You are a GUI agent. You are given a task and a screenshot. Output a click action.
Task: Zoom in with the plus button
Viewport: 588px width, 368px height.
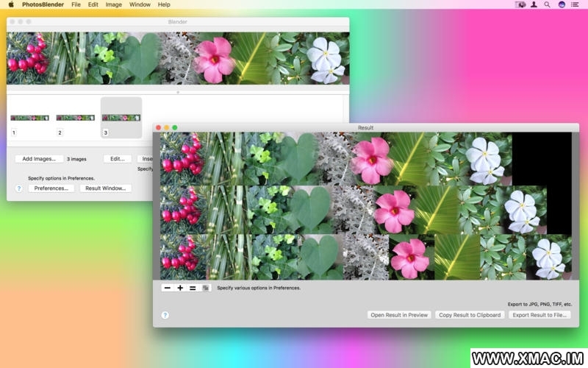(180, 288)
